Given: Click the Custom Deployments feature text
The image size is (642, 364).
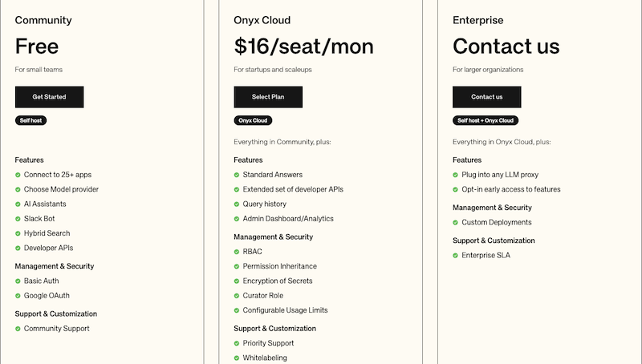Looking at the screenshot, I should pos(496,222).
